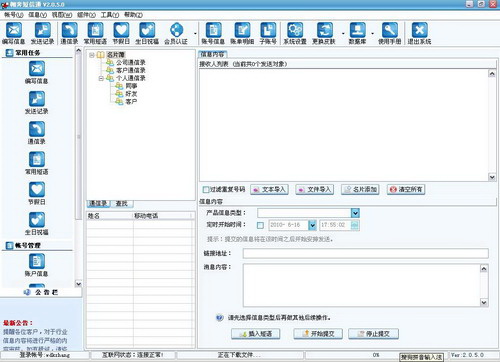
Task: Click into the 链接地址 field
Action: click(366, 253)
